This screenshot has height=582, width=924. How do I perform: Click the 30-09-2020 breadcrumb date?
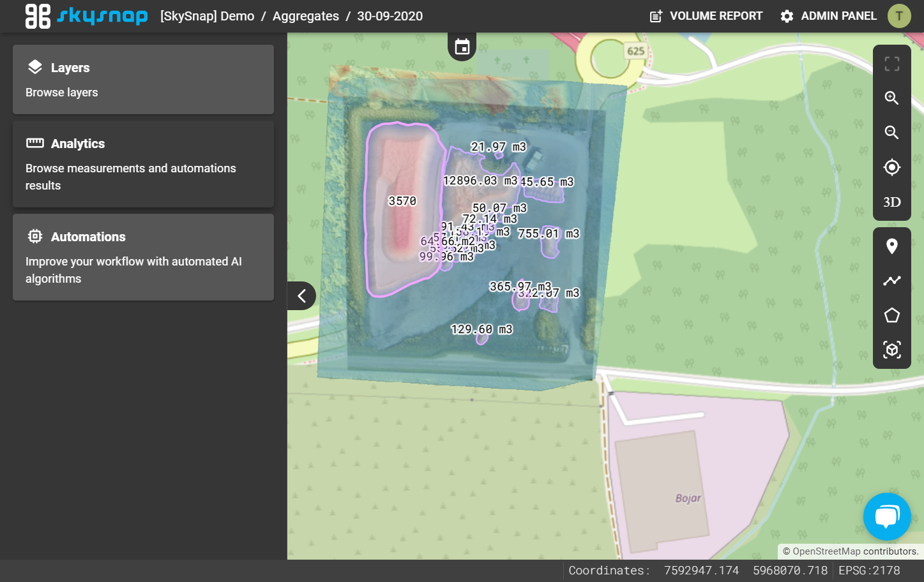coord(390,16)
